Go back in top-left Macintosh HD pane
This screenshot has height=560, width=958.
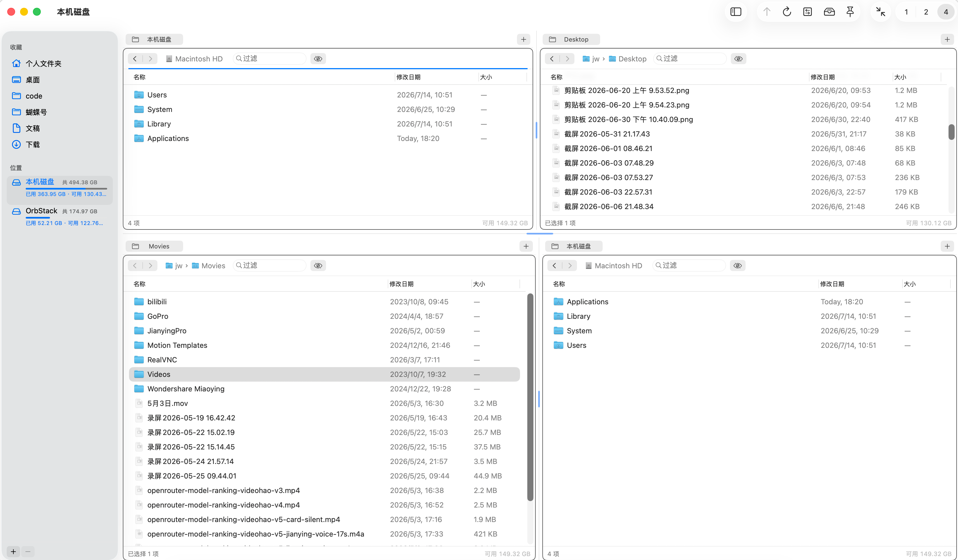[135, 59]
